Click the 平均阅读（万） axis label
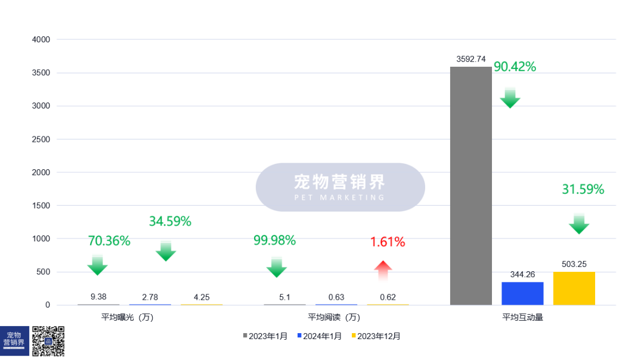This screenshot has height=357, width=644. pos(334,318)
